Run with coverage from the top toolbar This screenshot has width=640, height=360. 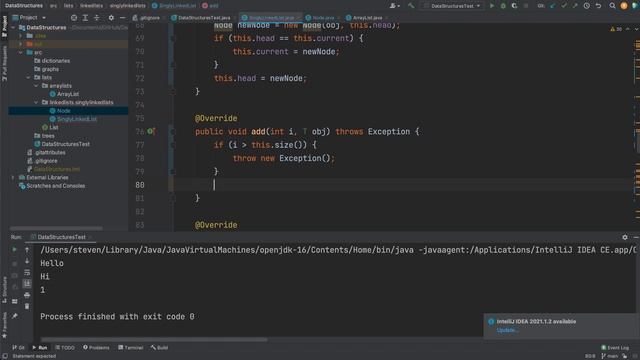tap(514, 6)
